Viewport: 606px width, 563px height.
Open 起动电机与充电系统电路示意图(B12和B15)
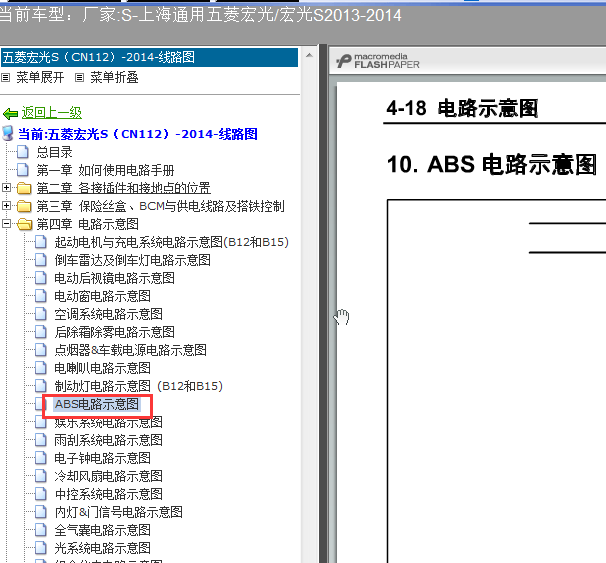(172, 242)
